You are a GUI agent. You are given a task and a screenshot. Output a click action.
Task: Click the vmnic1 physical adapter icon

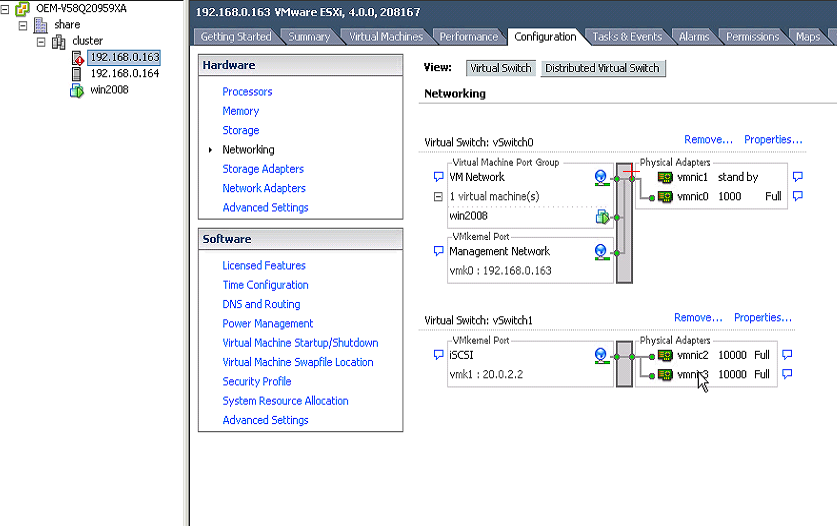tap(665, 177)
